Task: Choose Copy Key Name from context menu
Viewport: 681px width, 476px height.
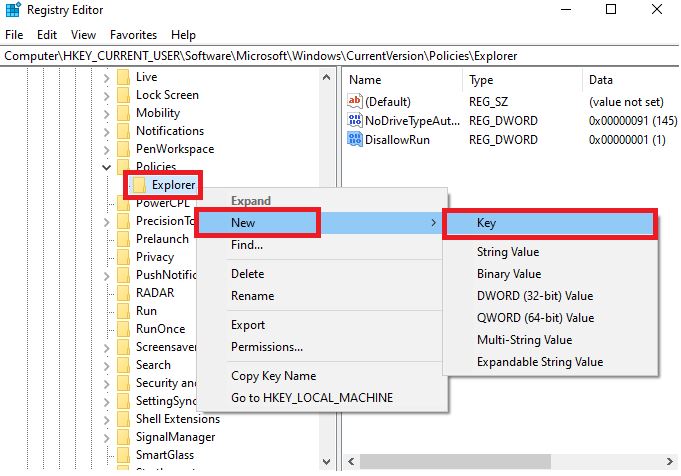Action: click(x=273, y=376)
